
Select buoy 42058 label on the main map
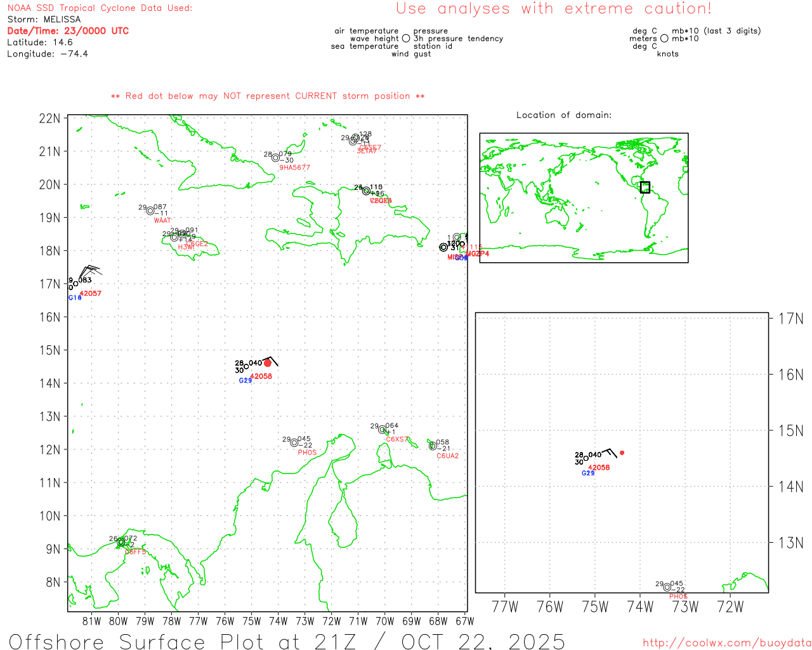[x=261, y=376]
